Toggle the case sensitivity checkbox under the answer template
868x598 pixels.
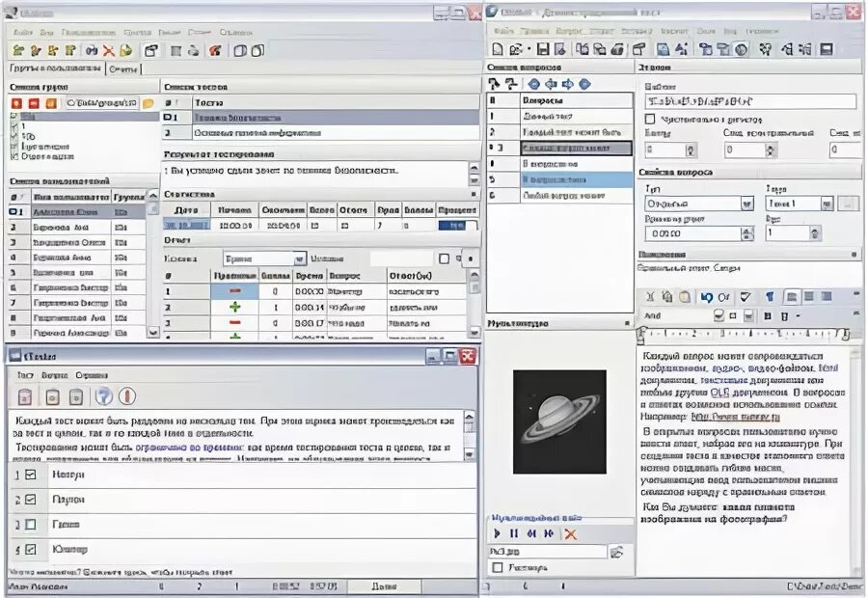[650, 119]
